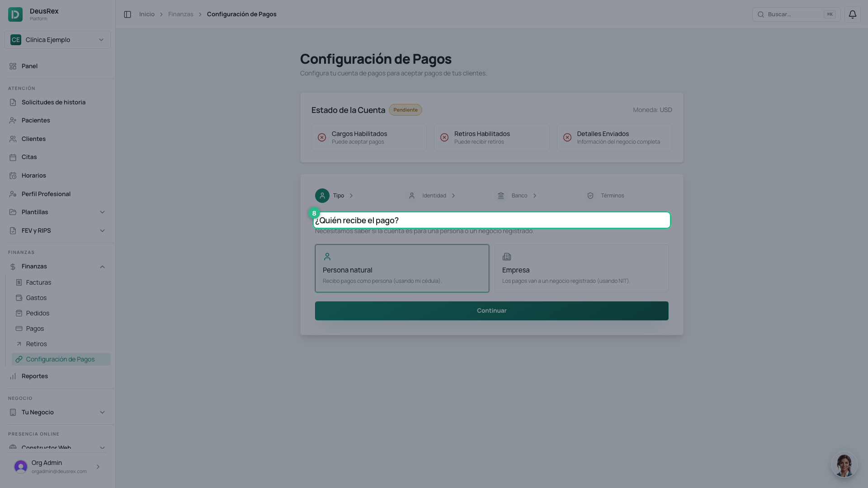The width and height of the screenshot is (868, 488).
Task: Open the assistant avatar chat bubble
Action: [x=844, y=465]
